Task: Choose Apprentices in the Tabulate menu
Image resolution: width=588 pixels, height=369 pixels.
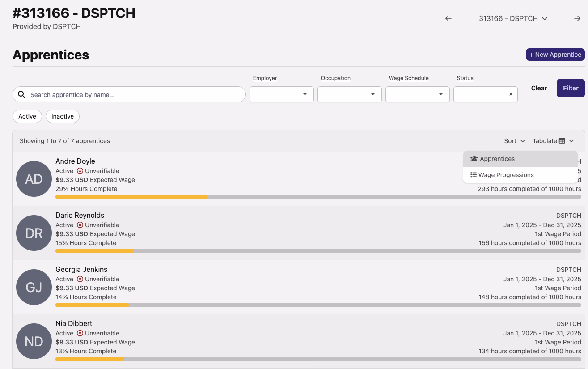Action: point(520,159)
